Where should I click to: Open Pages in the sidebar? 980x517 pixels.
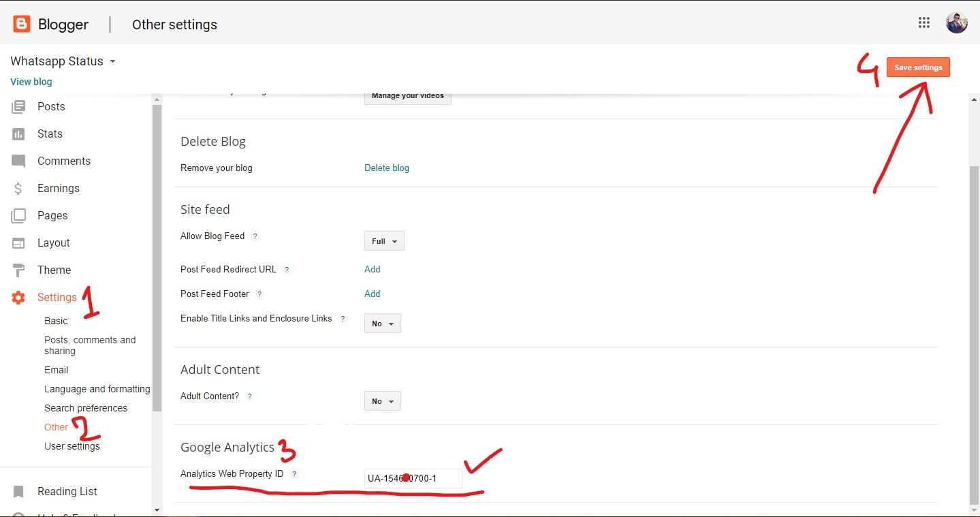pyautogui.click(x=52, y=215)
